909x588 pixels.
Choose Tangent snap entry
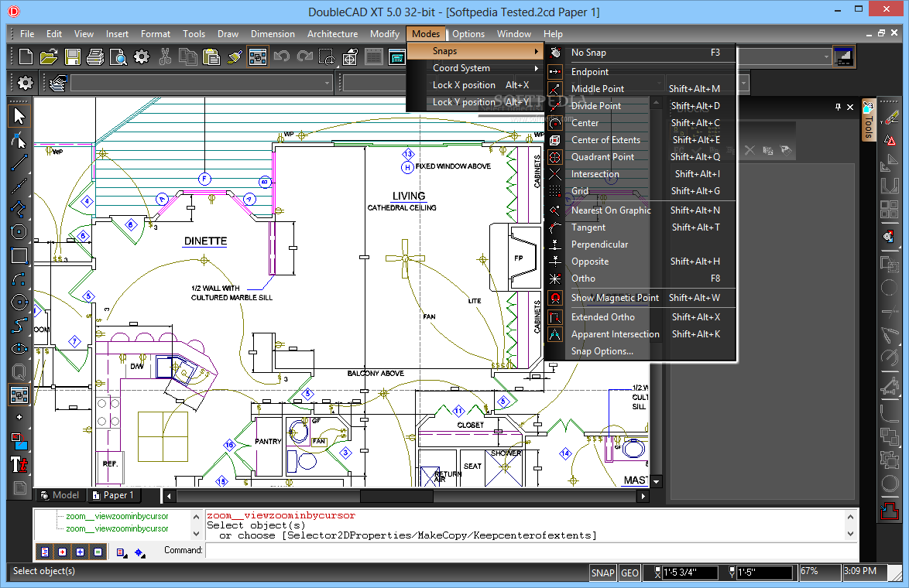641,227
